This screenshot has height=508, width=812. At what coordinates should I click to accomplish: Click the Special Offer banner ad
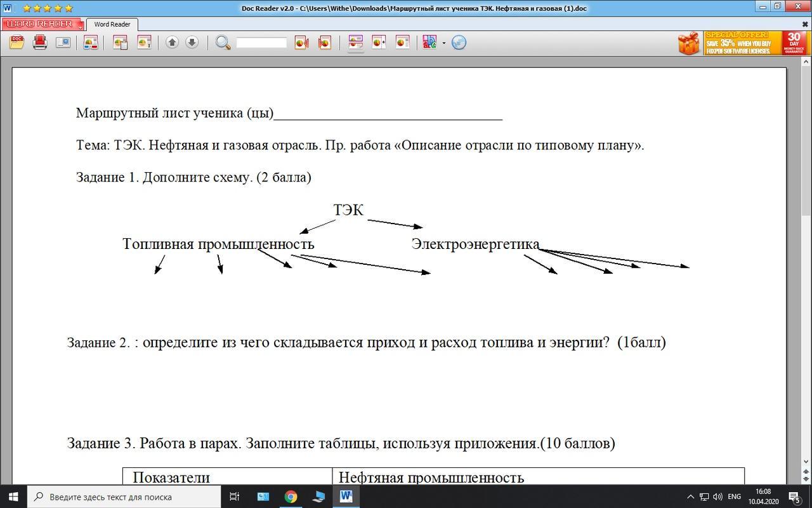tap(742, 43)
